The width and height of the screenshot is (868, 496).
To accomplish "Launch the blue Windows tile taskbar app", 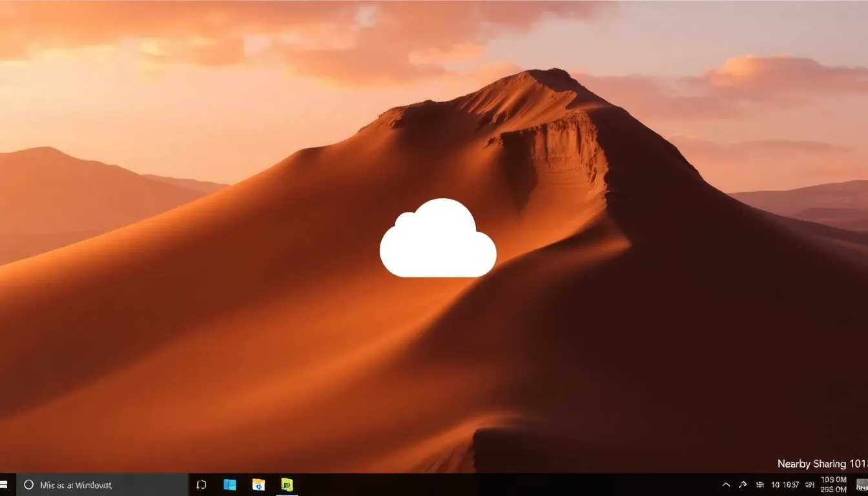I will (230, 484).
